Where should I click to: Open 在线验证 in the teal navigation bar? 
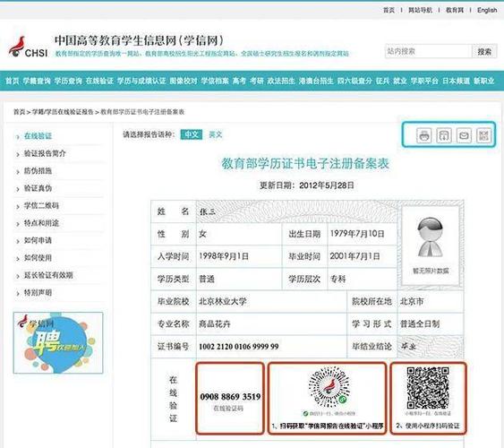click(99, 81)
